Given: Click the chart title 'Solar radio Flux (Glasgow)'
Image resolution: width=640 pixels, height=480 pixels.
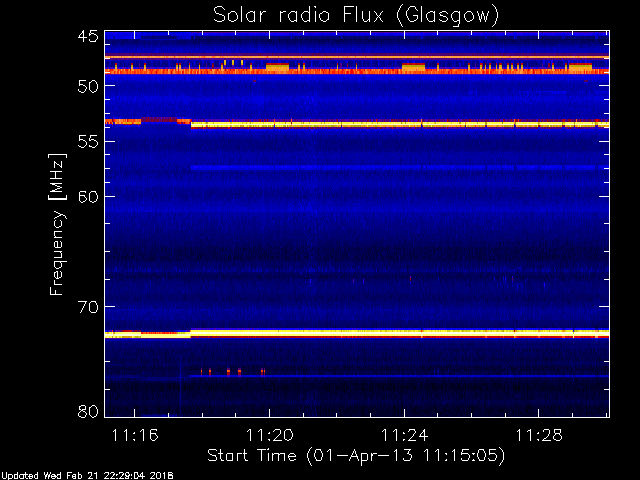Looking at the screenshot, I should [x=356, y=15].
